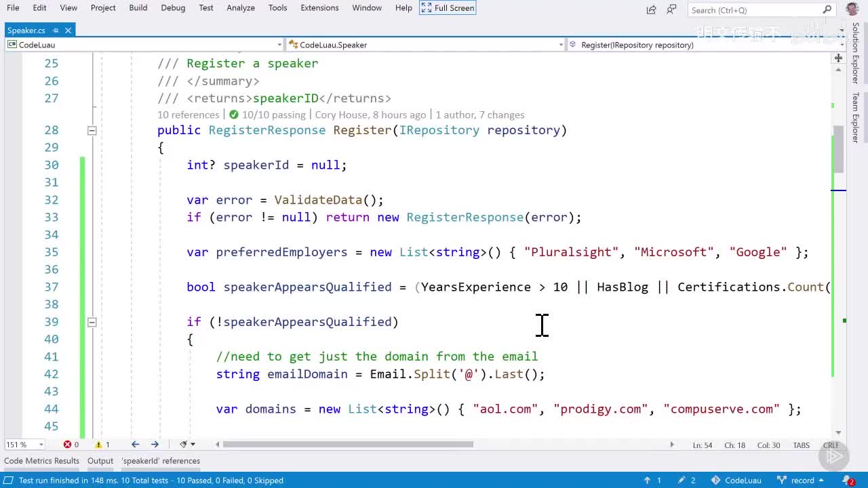Click the pending changes pencil indicator

tap(687, 481)
